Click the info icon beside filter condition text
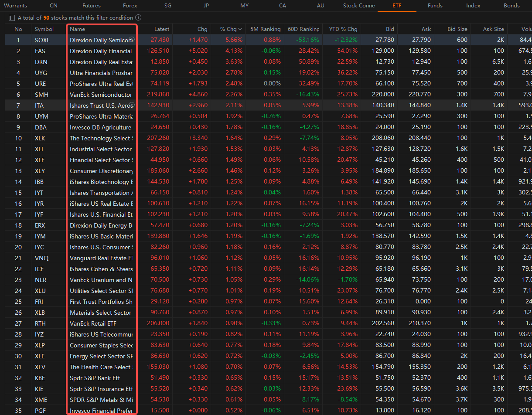Screen dimensions: 532x415 coord(138,18)
